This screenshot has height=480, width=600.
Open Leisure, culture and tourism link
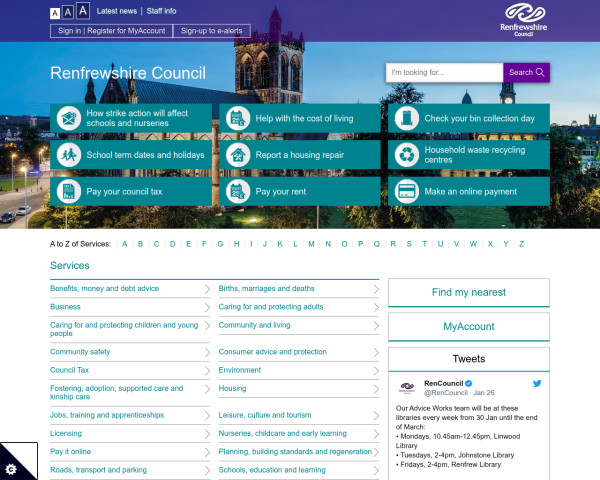[265, 415]
